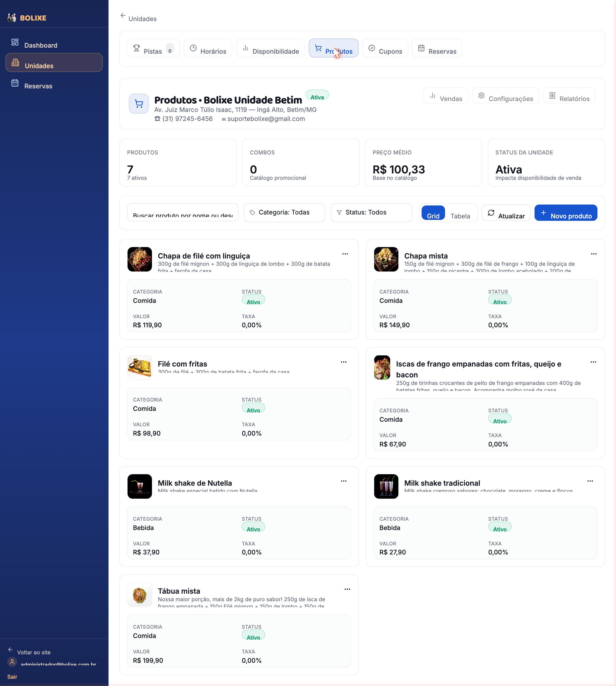Open the Status: Todos filter dropdown
This screenshot has width=616, height=686.
[371, 213]
